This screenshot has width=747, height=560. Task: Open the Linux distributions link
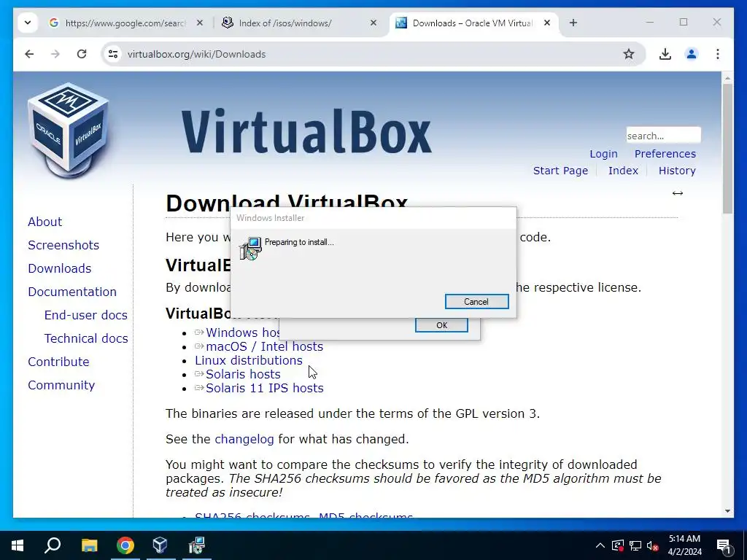(249, 360)
